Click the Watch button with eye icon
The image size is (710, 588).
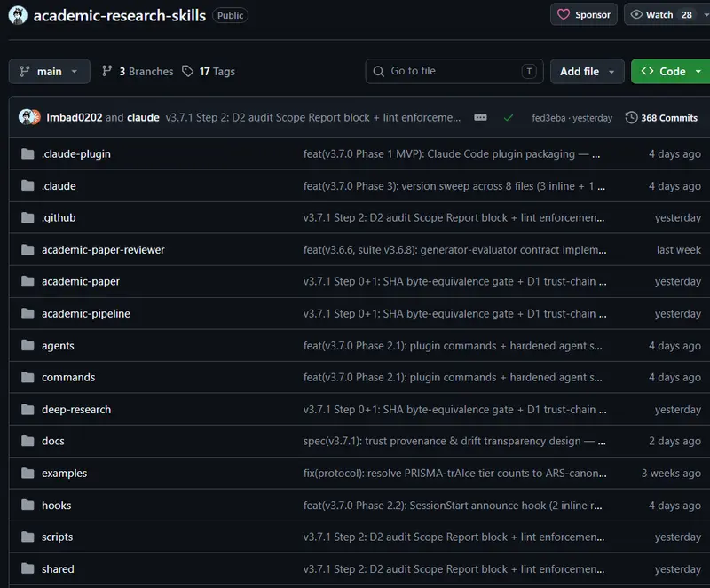(x=667, y=14)
